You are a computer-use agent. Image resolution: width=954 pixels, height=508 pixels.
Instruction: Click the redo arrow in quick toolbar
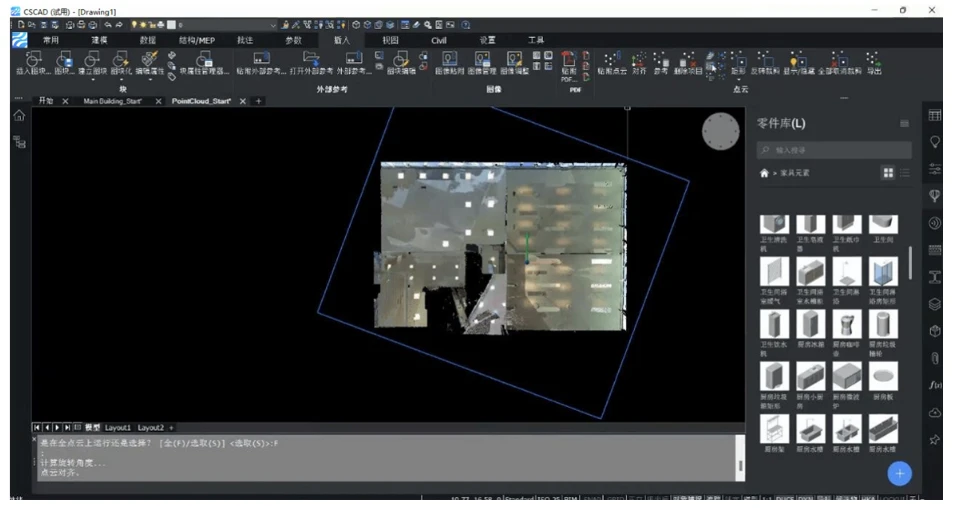119,25
